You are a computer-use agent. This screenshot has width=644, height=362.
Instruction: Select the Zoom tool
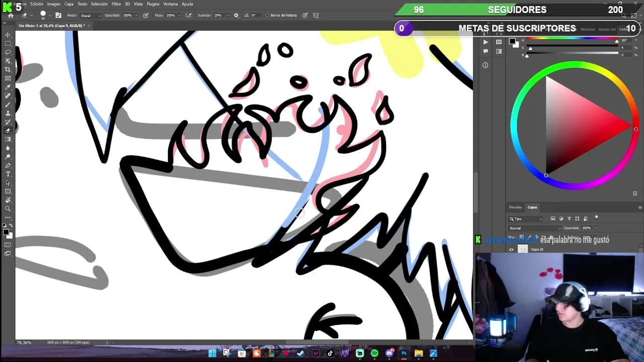(8, 209)
